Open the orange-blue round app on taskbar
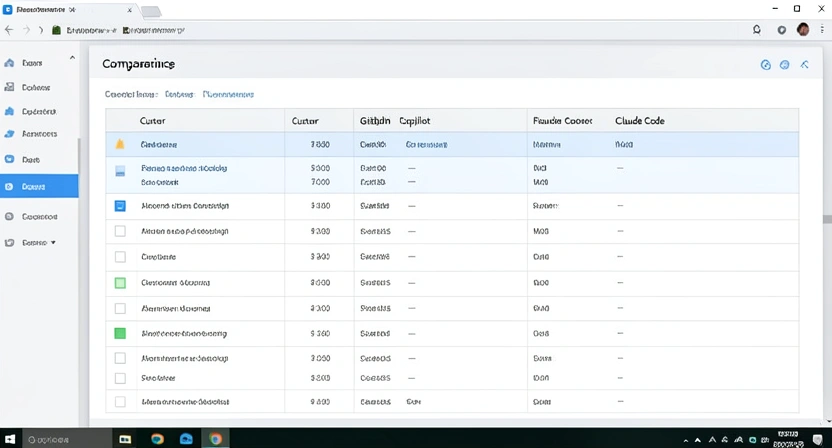Image resolution: width=832 pixels, height=448 pixels. click(157, 439)
